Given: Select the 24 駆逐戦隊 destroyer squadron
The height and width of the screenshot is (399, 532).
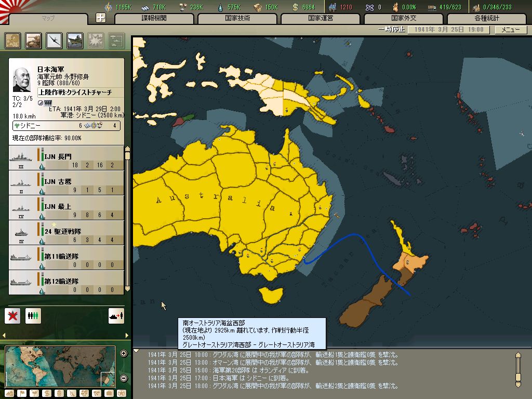Looking at the screenshot, I should pyautogui.click(x=66, y=233).
